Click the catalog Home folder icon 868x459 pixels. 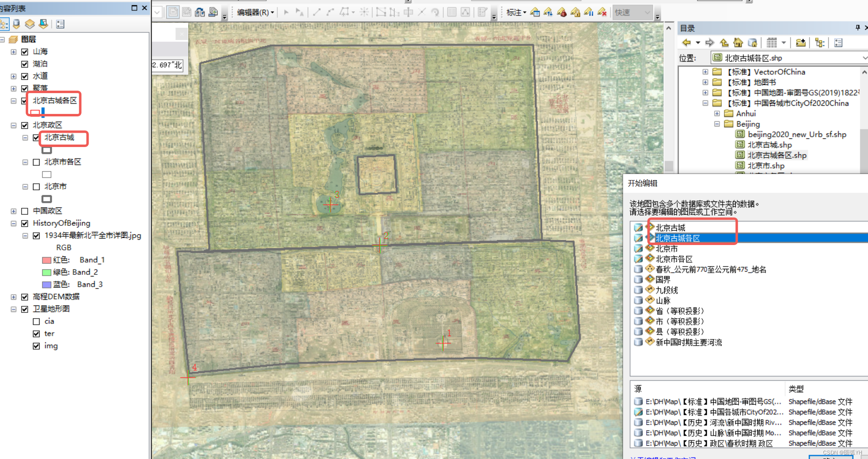click(738, 43)
